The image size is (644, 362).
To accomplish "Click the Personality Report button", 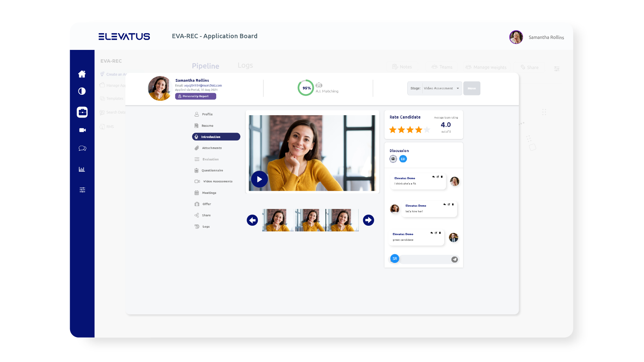I will tap(195, 96).
